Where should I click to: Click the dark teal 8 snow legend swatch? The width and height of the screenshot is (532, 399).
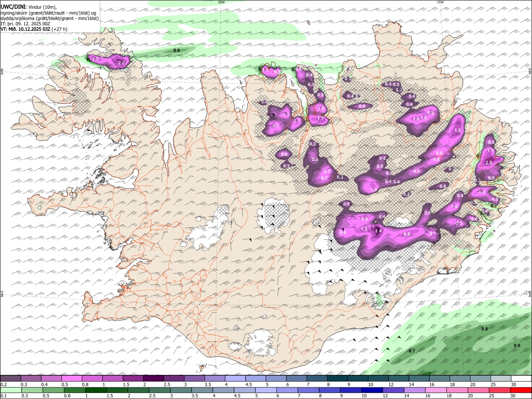[x=337, y=379]
